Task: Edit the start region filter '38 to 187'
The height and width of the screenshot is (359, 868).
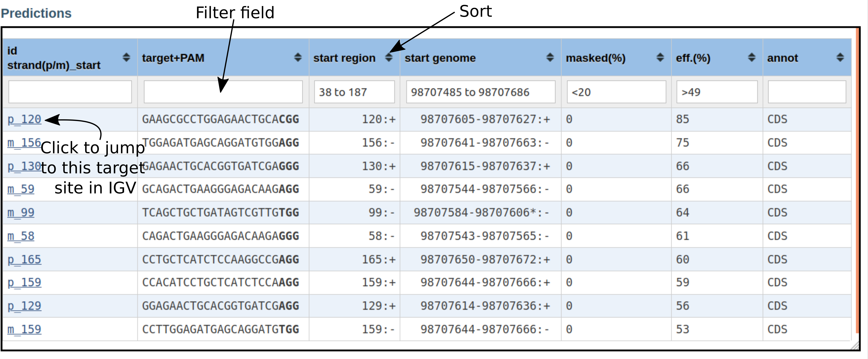Action: pyautogui.click(x=354, y=92)
